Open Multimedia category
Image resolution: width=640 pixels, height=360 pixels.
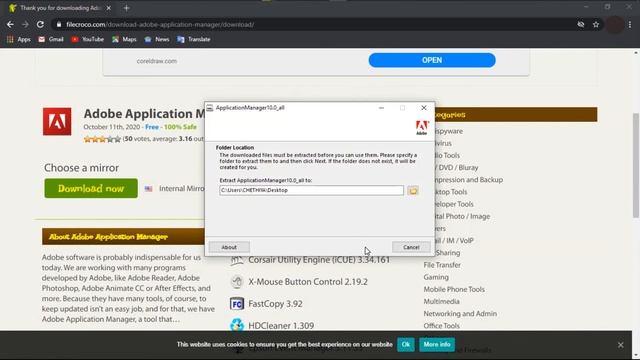441,301
